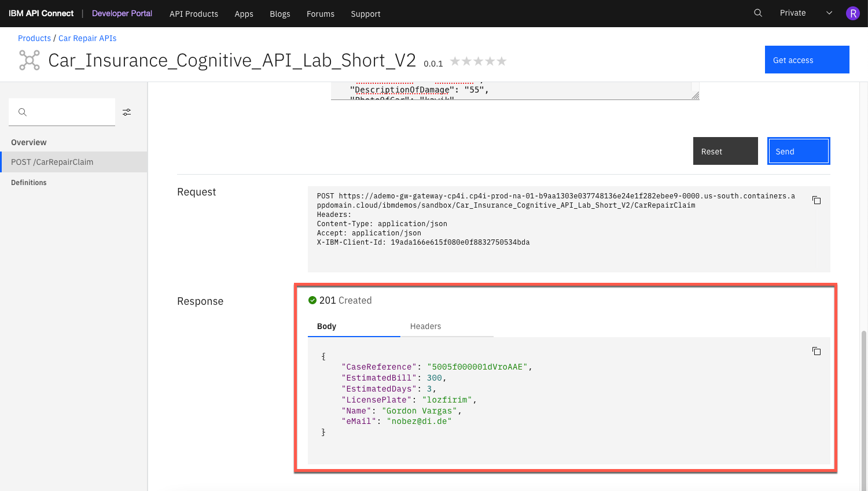Click the Get access button
868x491 pixels.
tap(807, 60)
